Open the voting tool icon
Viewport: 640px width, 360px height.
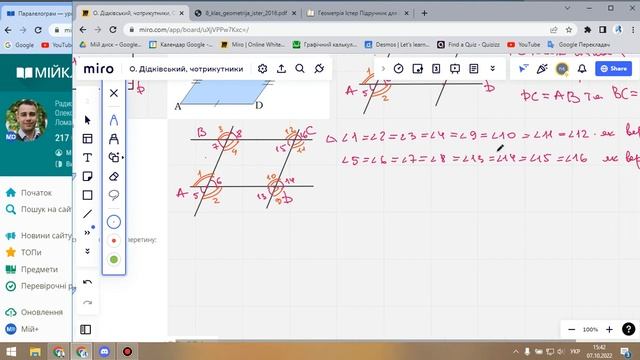[x=417, y=69]
